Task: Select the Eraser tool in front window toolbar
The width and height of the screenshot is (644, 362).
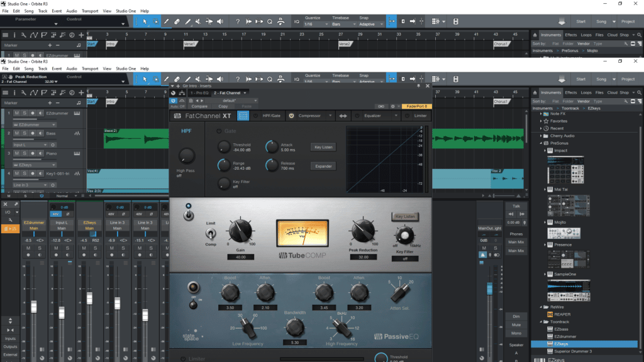Action: (x=177, y=79)
